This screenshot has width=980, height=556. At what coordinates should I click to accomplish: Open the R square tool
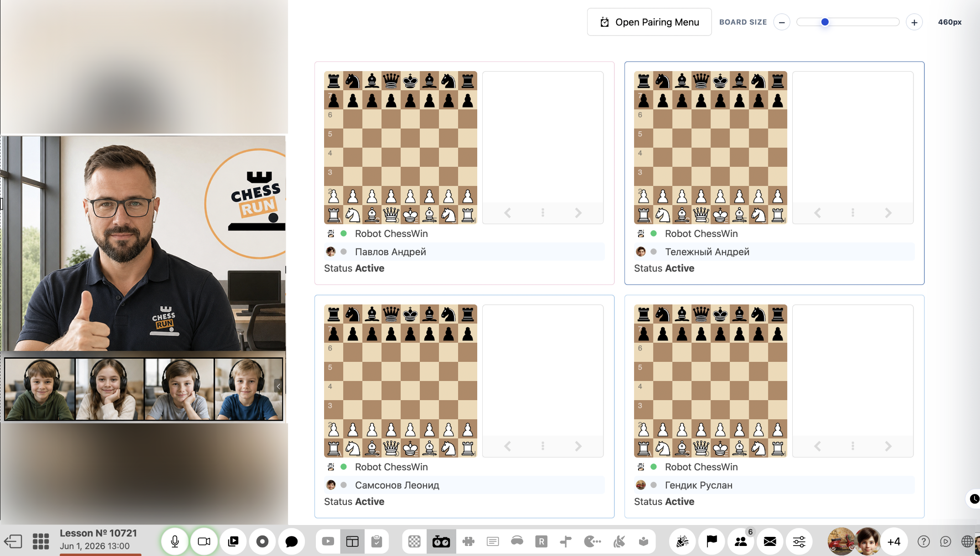[x=541, y=541]
